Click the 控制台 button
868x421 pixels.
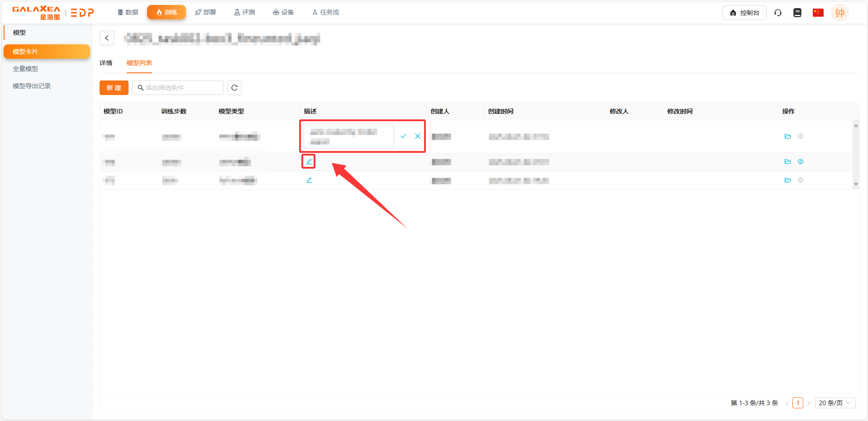[744, 13]
